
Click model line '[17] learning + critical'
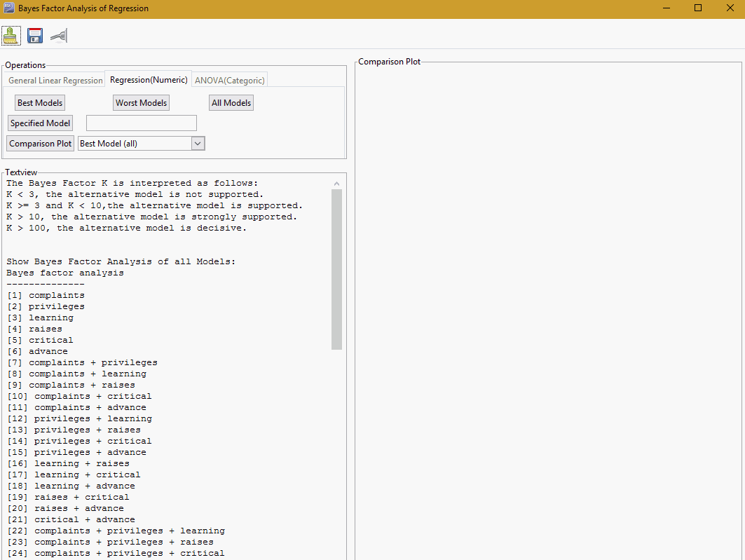74,475
